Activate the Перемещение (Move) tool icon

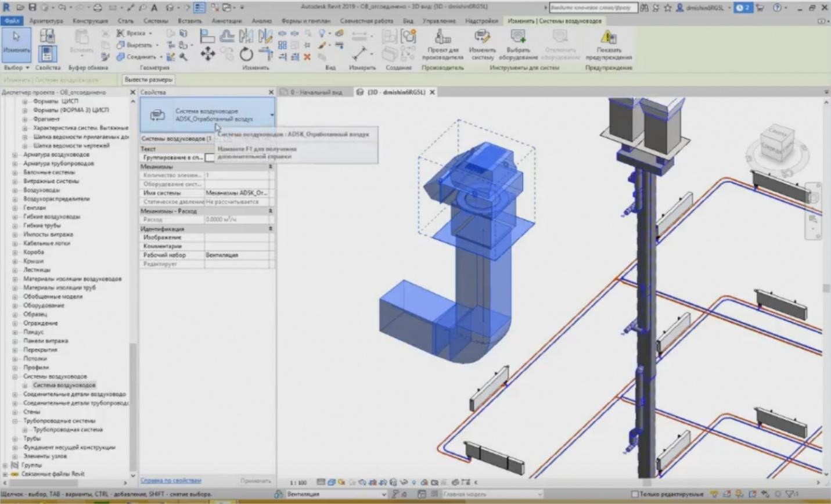pos(207,53)
